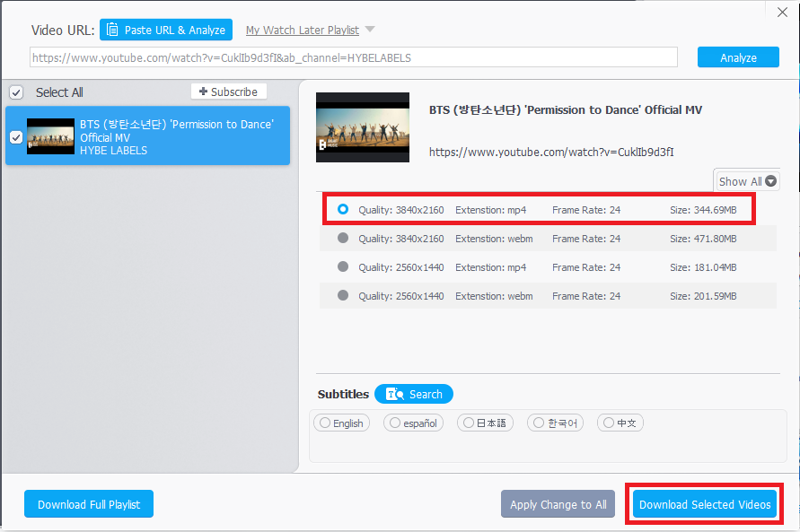Click the Analyze button
This screenshot has width=800, height=532.
[x=738, y=57]
